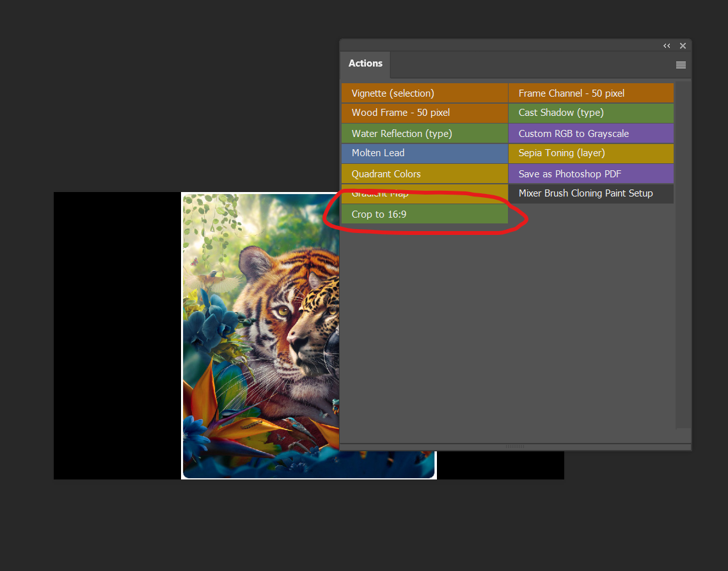
Task: Click the Actions panel vertical scrollbar
Action: pos(683,256)
